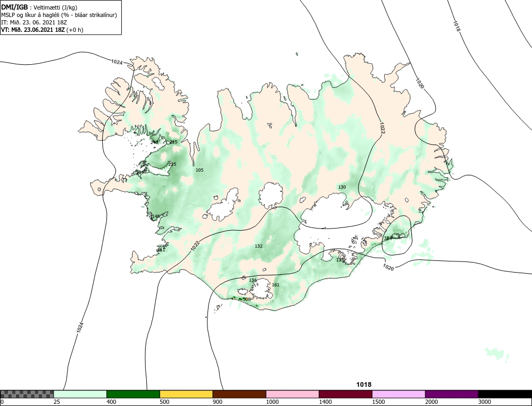Click the gray checkered 0–25 legend swatch
Screen dimensions: 532x406
pyautogui.click(x=27, y=394)
